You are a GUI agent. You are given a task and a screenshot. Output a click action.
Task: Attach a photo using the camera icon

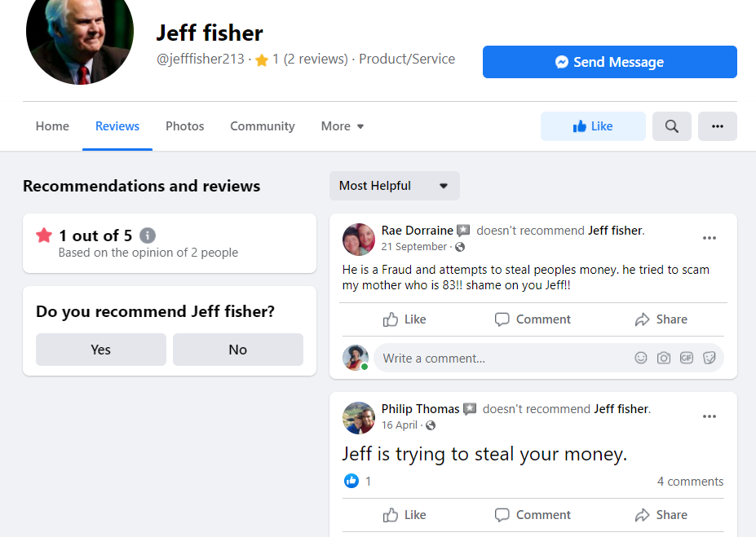point(664,358)
